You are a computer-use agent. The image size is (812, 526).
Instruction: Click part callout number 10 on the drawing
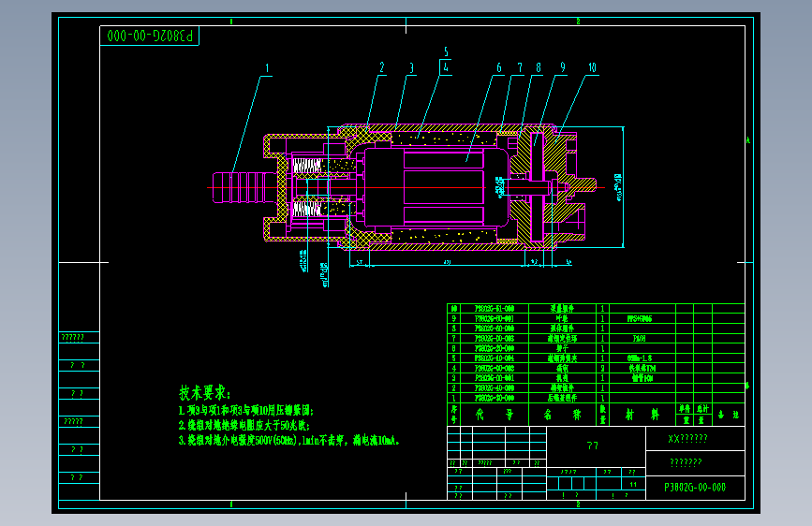pyautogui.click(x=593, y=67)
